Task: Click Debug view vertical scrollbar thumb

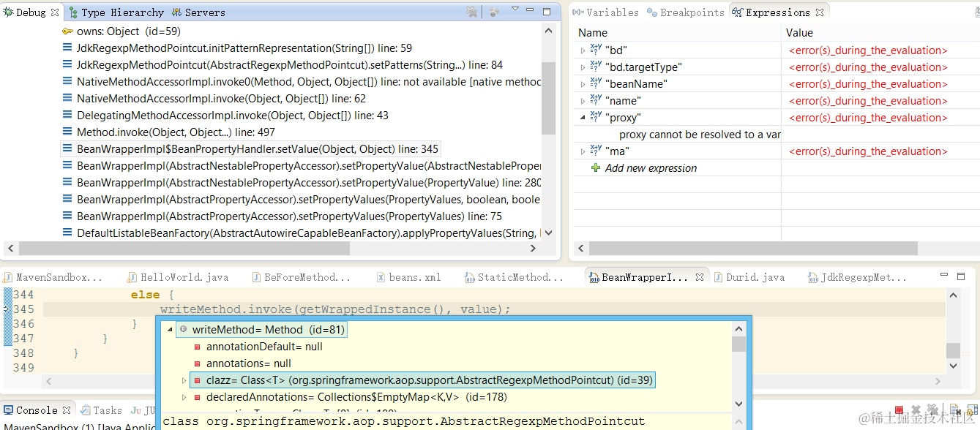Action: [547, 98]
